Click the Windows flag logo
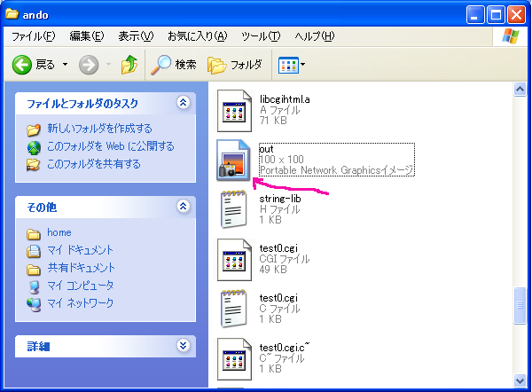This screenshot has width=532, height=392. [511, 36]
